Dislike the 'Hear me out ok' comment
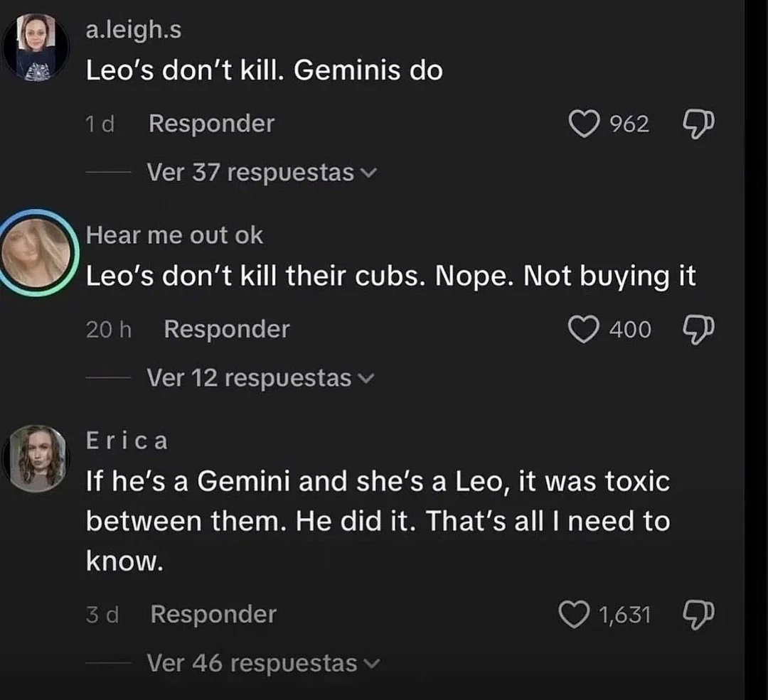The width and height of the screenshot is (768, 700). click(x=698, y=330)
